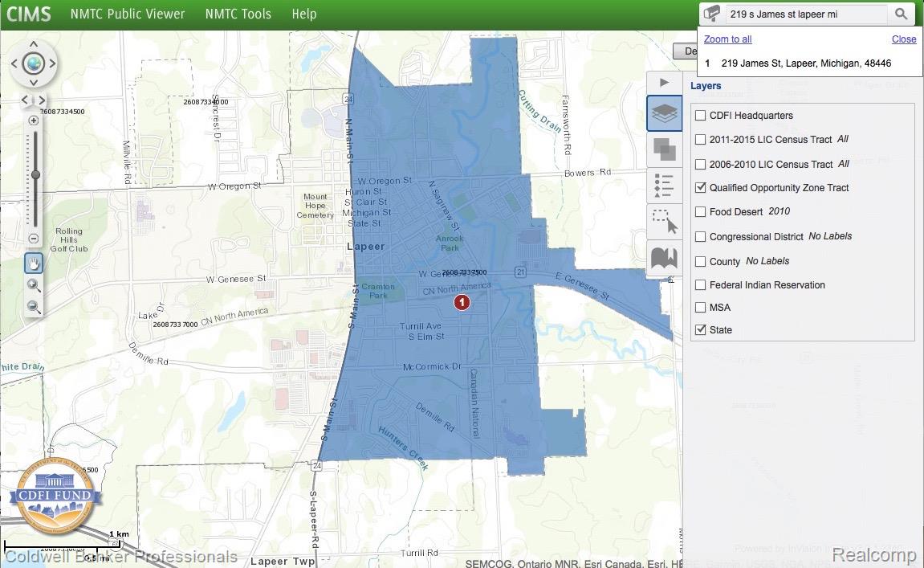Close the search results popup
The width and height of the screenshot is (924, 568).
[903, 39]
